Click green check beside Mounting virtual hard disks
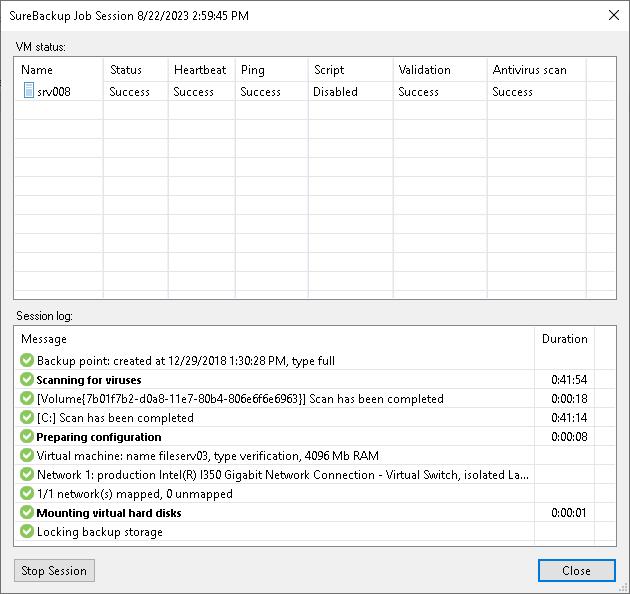Viewport: 630px width, 594px height. point(27,512)
